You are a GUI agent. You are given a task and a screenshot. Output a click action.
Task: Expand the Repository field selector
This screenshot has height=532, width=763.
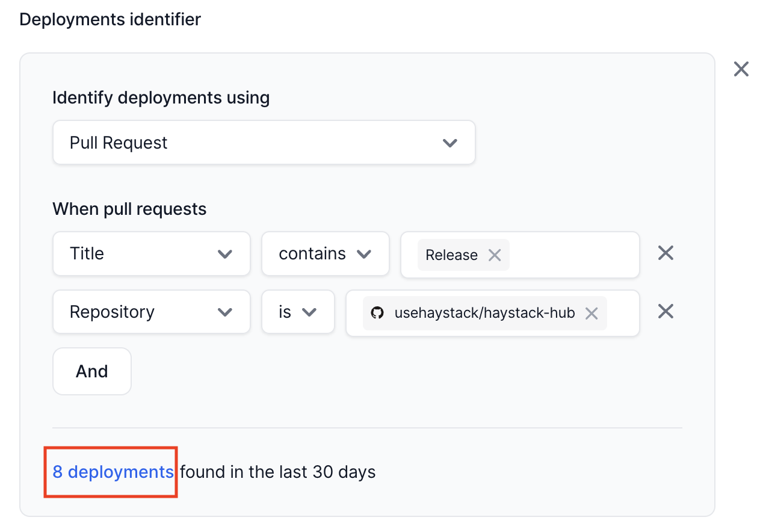pyautogui.click(x=151, y=312)
